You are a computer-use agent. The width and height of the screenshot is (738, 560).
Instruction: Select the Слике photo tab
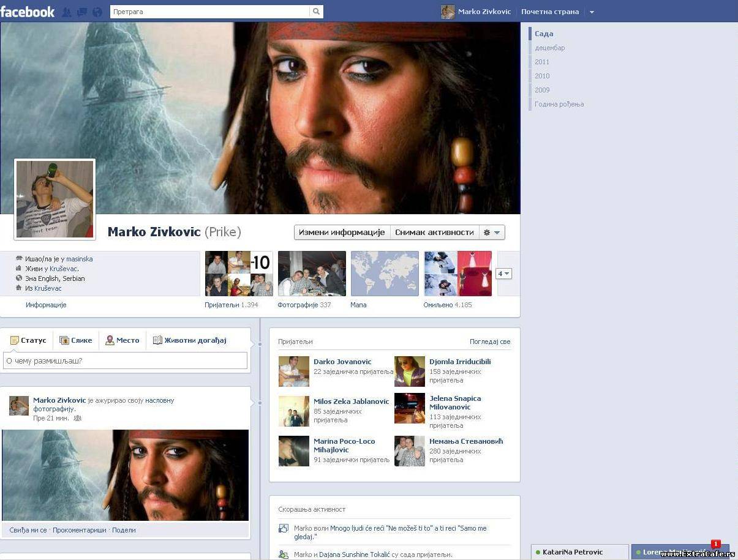pyautogui.click(x=76, y=340)
